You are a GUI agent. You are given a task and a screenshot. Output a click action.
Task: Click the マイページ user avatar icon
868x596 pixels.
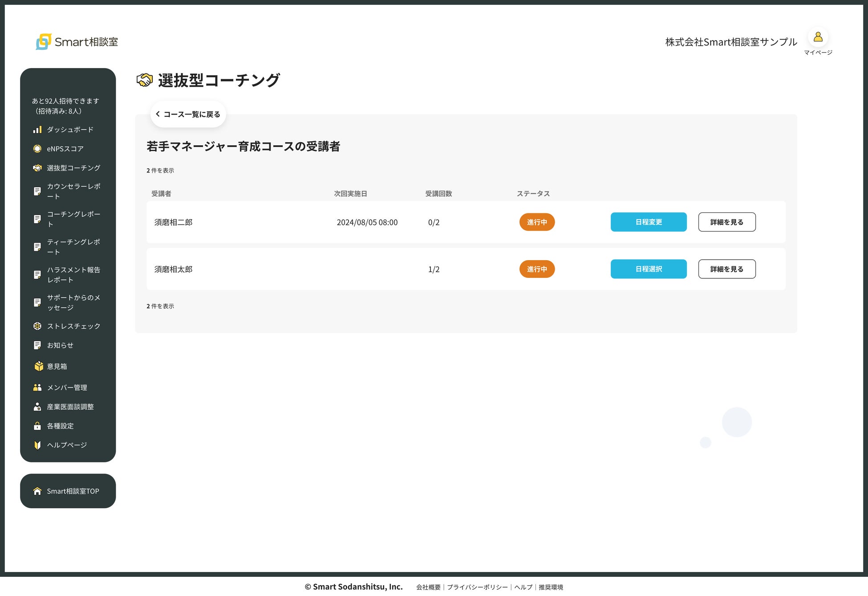818,37
